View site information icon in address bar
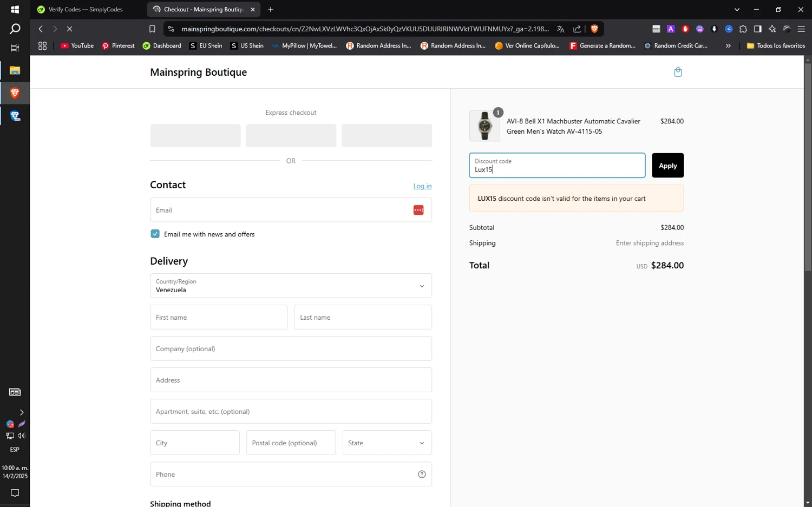Image resolution: width=812 pixels, height=507 pixels. click(171, 29)
